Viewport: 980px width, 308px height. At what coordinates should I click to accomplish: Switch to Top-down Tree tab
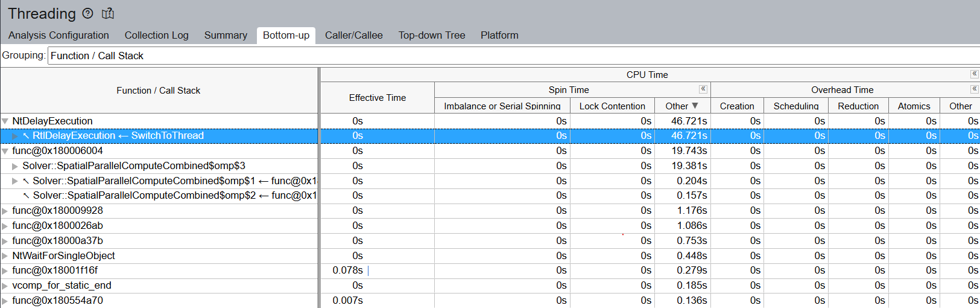(x=432, y=35)
